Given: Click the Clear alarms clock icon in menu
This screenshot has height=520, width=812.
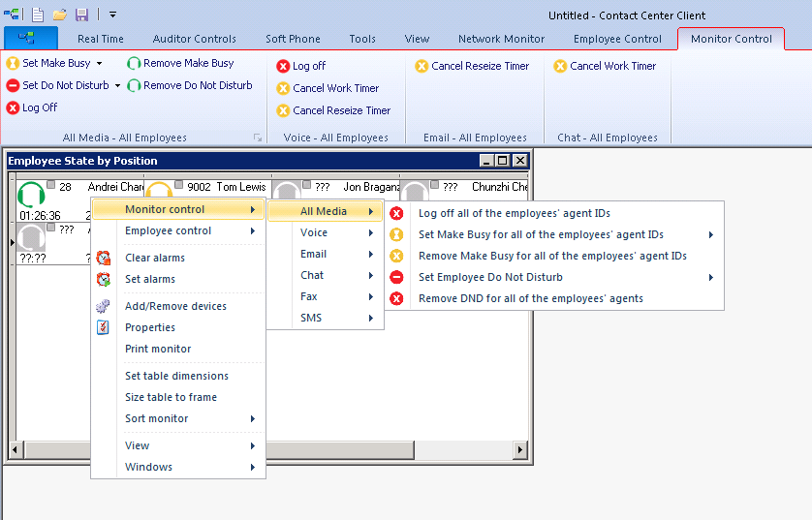Looking at the screenshot, I should [x=104, y=258].
